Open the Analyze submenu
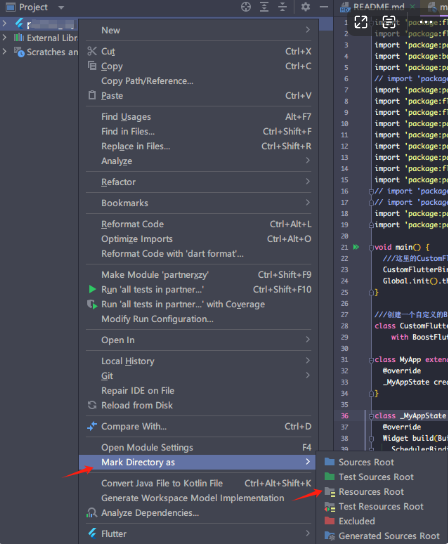The image size is (448, 544). tap(198, 161)
